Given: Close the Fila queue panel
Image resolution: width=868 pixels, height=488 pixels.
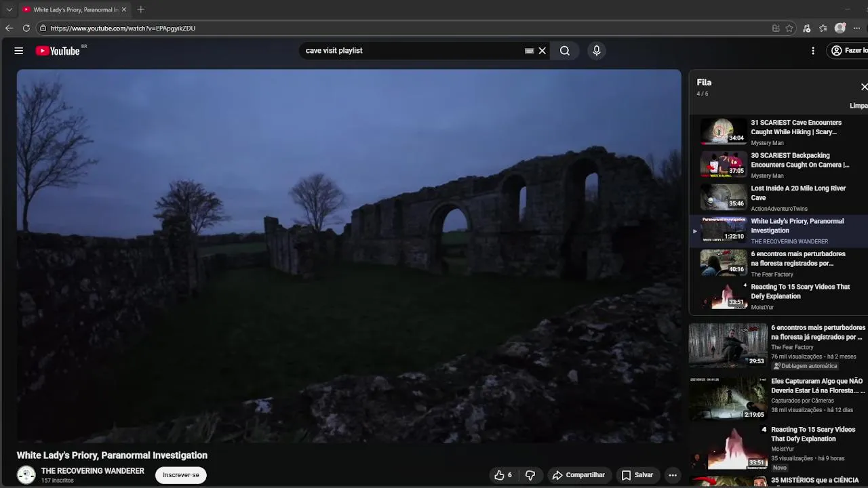Looking at the screenshot, I should tap(863, 87).
